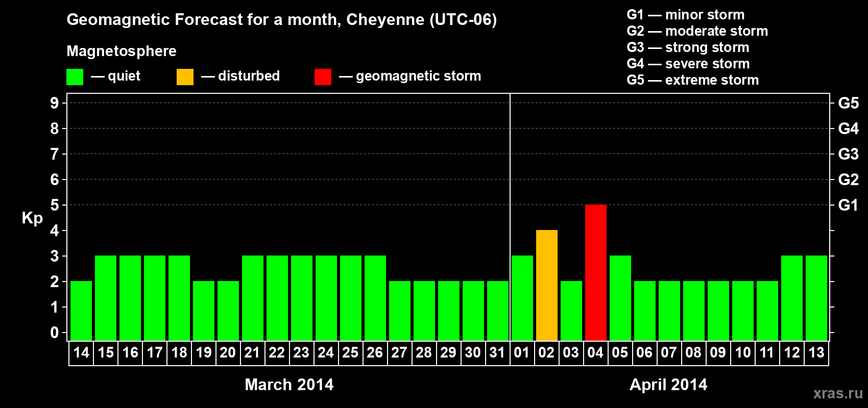Click the G4 right axis label
This screenshot has height=408, width=868.
point(848,129)
